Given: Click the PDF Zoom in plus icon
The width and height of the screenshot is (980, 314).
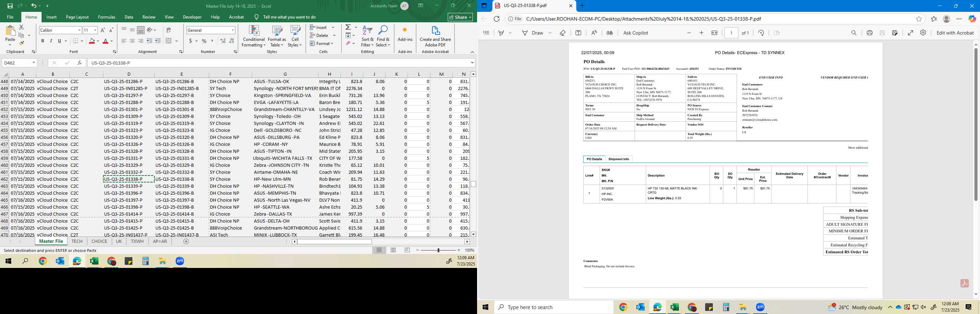Looking at the screenshot, I should pyautogui.click(x=702, y=33).
